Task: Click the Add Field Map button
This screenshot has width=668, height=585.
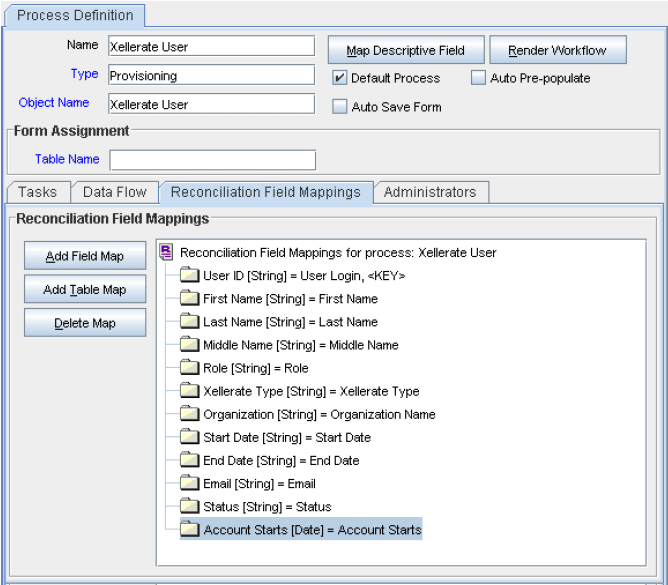Action: (x=85, y=256)
